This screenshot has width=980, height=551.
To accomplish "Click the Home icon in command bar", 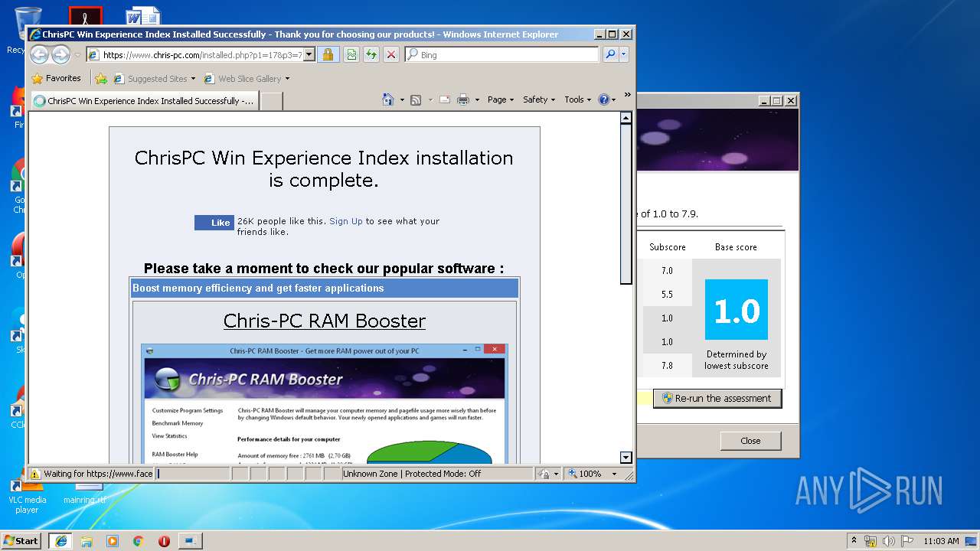I will coord(388,99).
